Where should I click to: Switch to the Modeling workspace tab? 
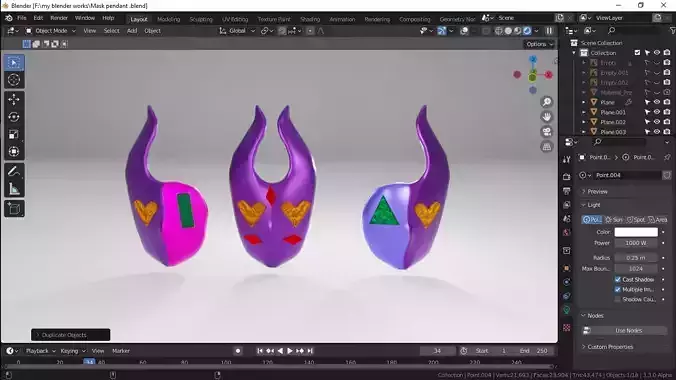168,19
